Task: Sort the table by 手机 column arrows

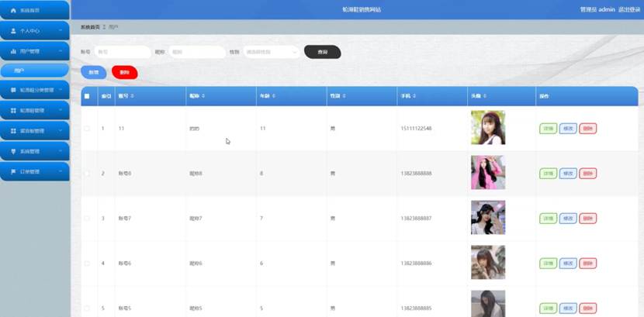Action: (414, 96)
